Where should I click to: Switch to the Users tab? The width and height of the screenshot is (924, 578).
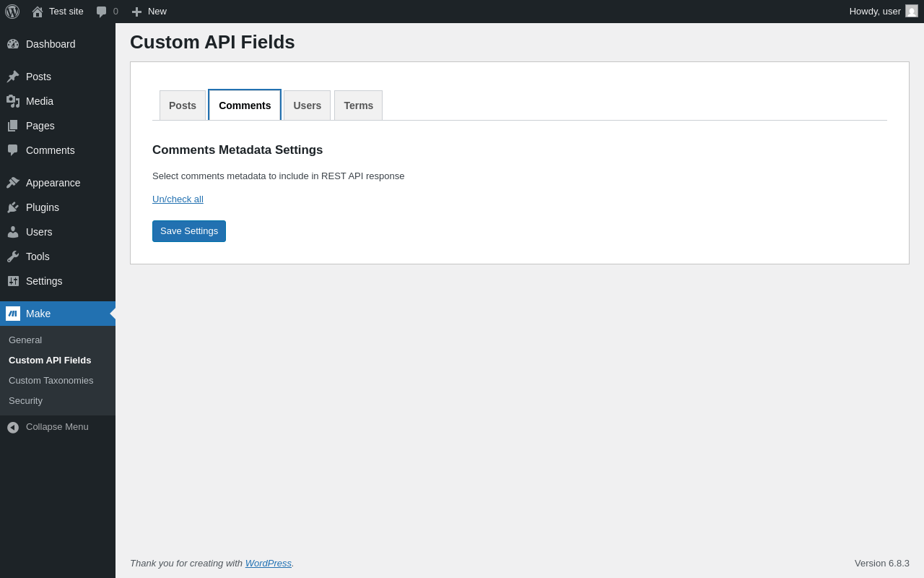click(307, 105)
